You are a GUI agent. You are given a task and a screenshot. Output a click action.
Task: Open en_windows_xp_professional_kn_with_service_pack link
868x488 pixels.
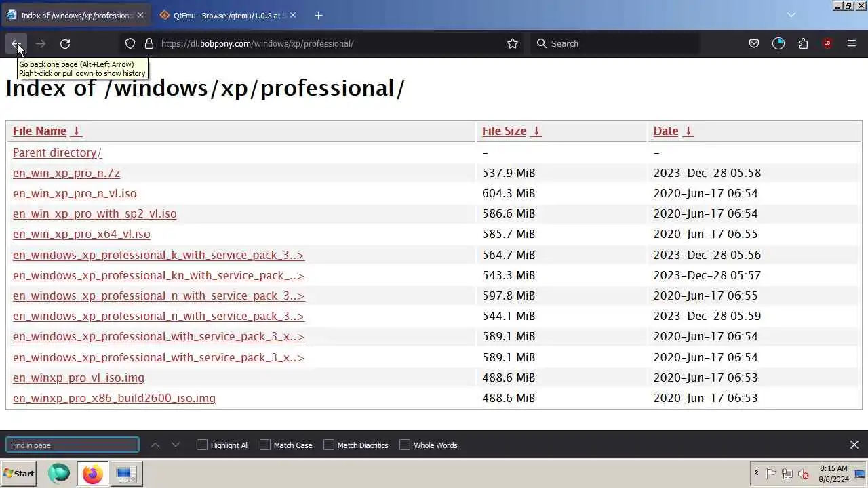159,275
